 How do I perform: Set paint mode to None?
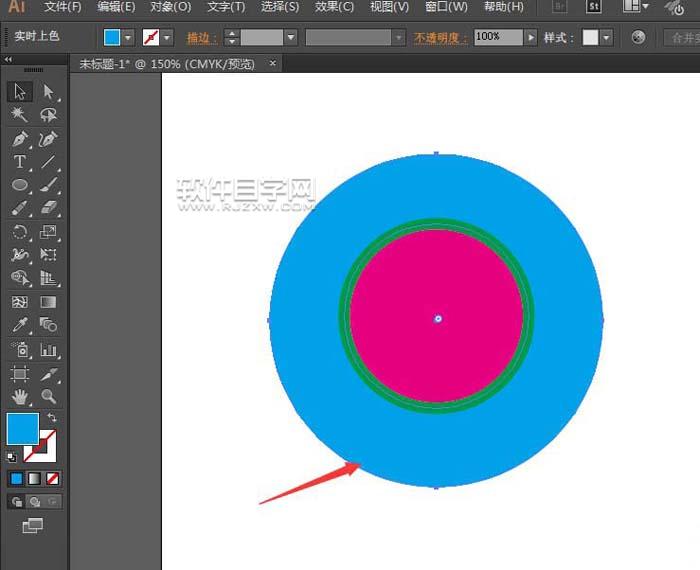tap(53, 478)
